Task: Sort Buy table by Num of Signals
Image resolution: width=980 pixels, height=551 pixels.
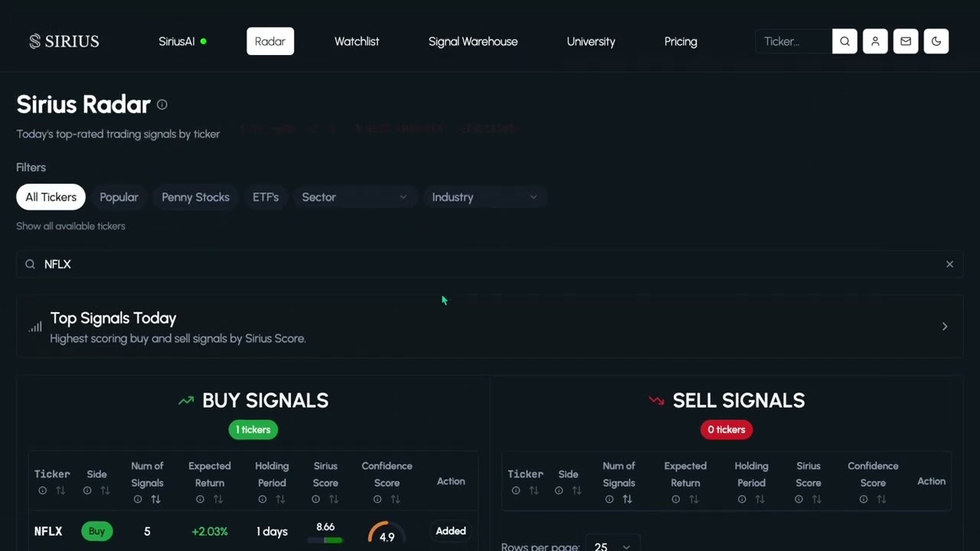Action: pyautogui.click(x=156, y=499)
